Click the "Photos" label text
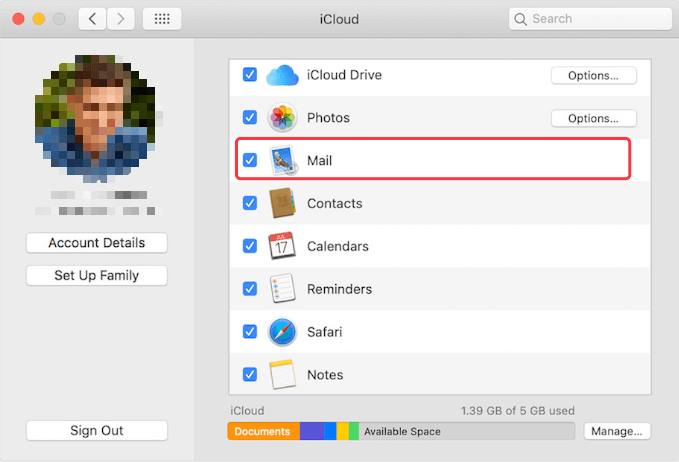The height and width of the screenshot is (462, 679). click(328, 118)
